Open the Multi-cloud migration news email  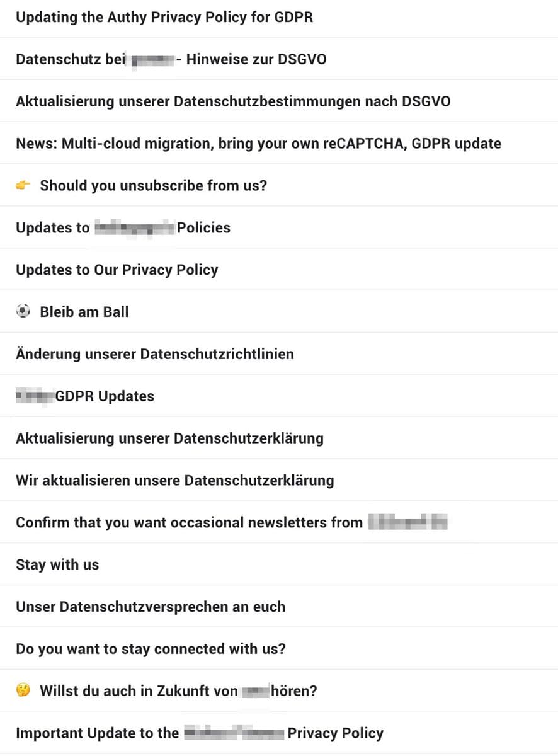pos(258,144)
